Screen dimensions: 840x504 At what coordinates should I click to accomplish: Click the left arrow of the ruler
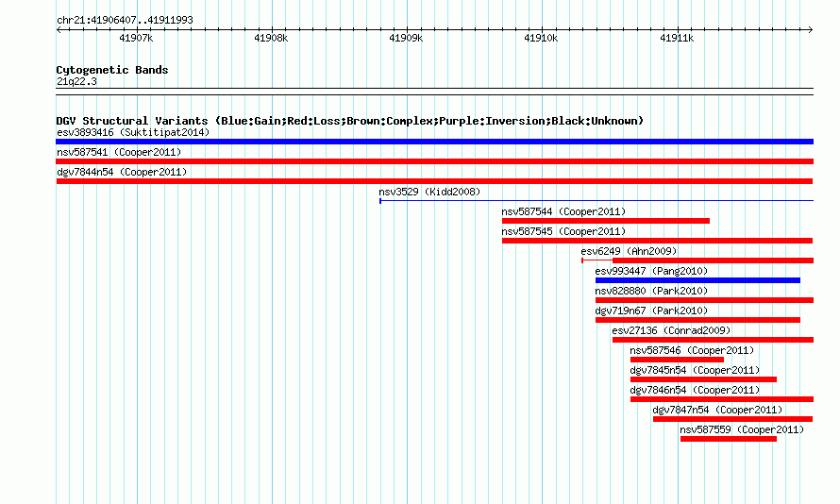tap(59, 30)
